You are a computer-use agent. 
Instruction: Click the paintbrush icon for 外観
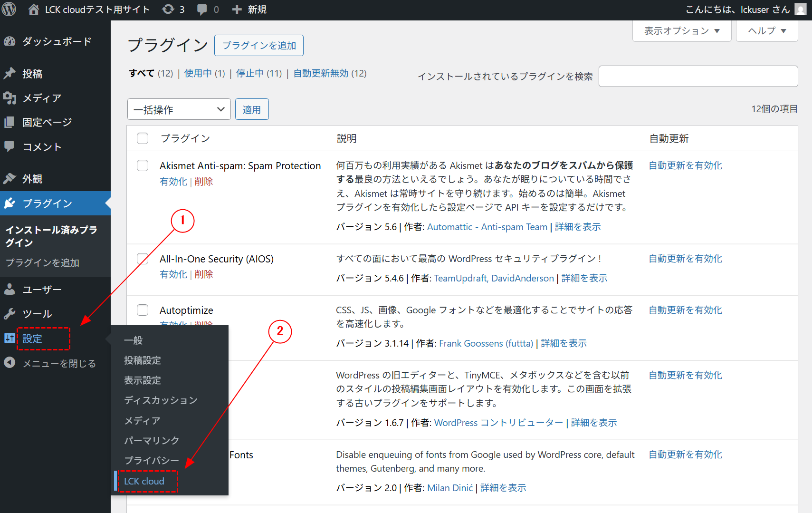(x=10, y=179)
